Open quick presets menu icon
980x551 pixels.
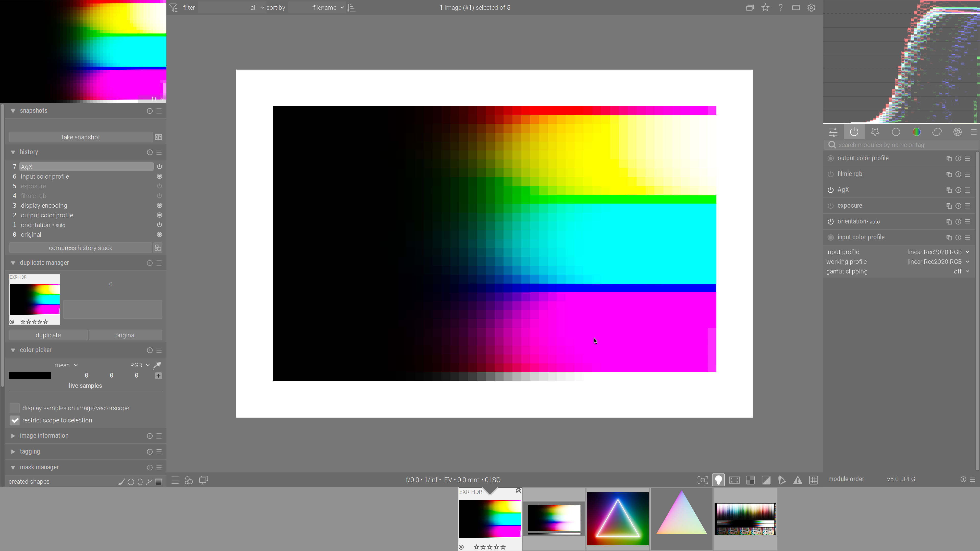[x=175, y=480]
